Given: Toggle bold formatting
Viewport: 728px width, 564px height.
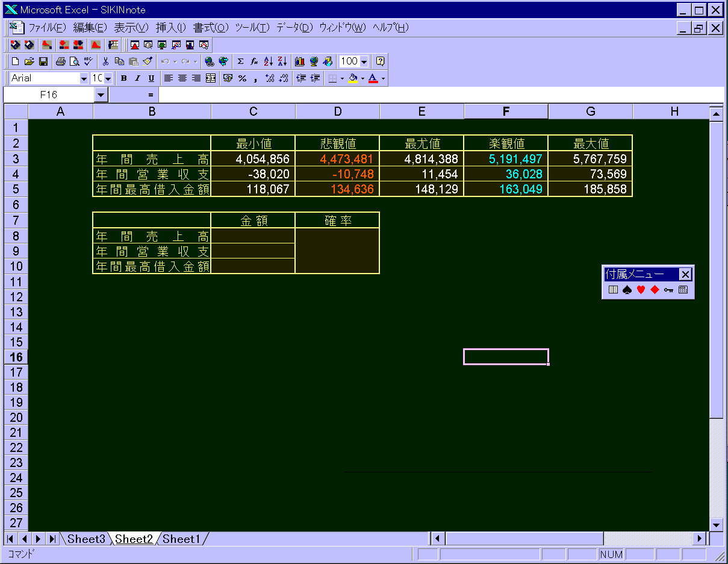Looking at the screenshot, I should point(124,78).
